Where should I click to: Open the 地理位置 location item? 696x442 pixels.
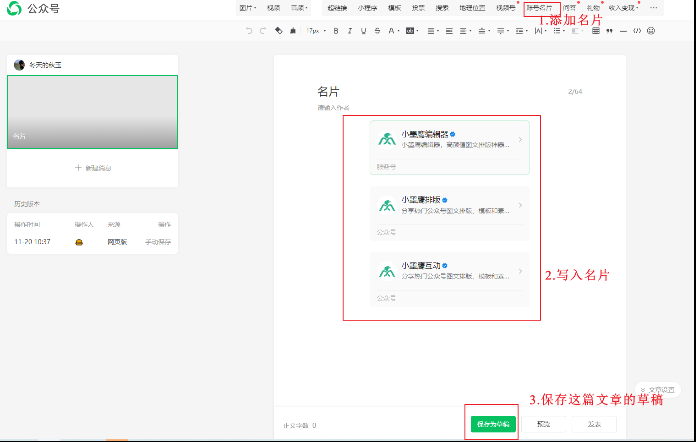pyautogui.click(x=472, y=8)
